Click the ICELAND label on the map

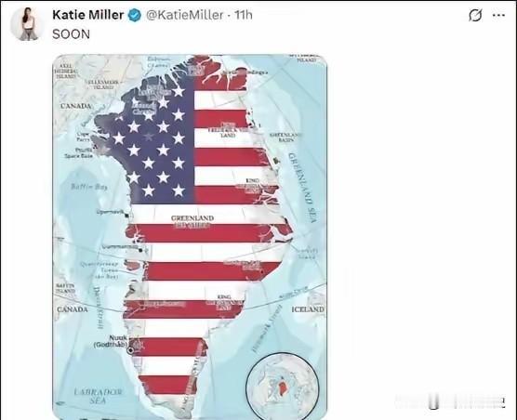308,309
